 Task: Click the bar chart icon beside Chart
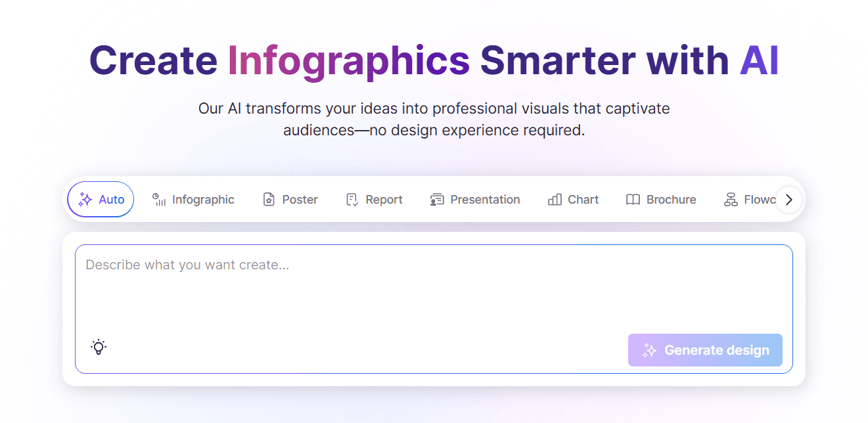[555, 200]
